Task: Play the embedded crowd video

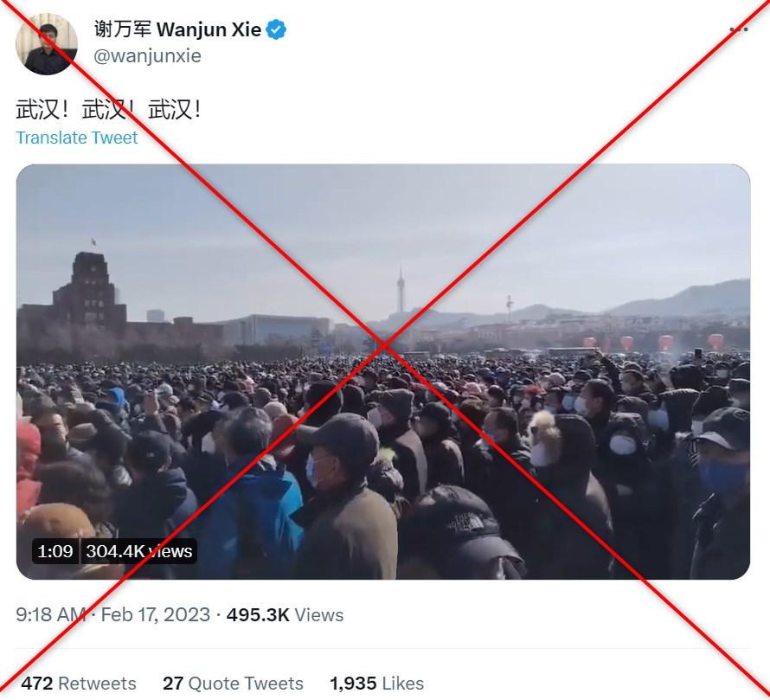Action: pyautogui.click(x=383, y=371)
